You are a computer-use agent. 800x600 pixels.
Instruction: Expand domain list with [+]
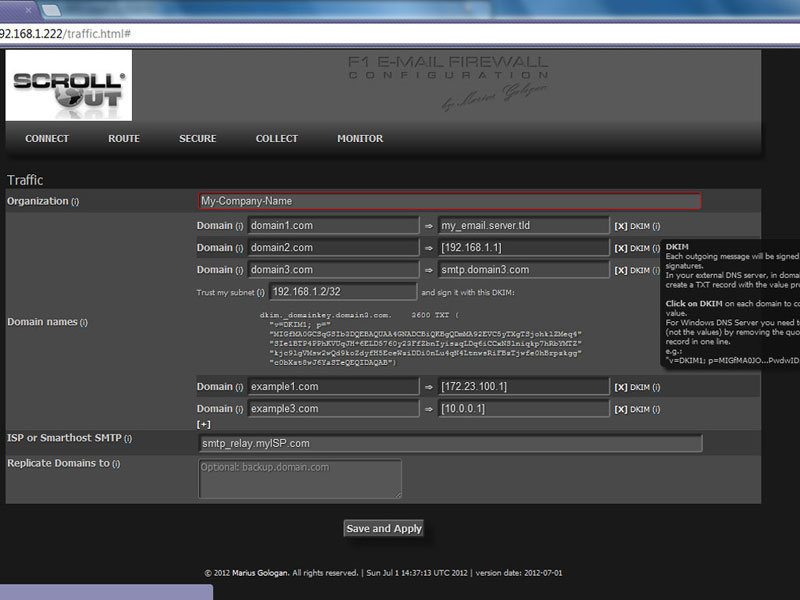[x=204, y=425]
